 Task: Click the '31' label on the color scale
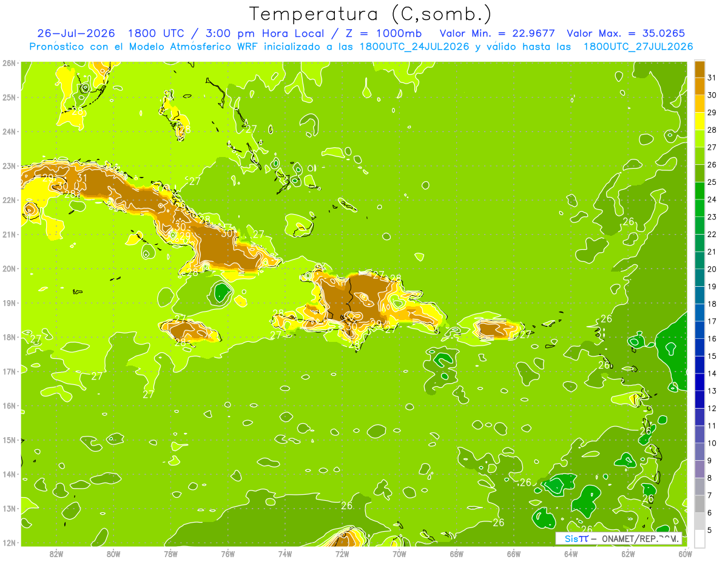pos(712,77)
